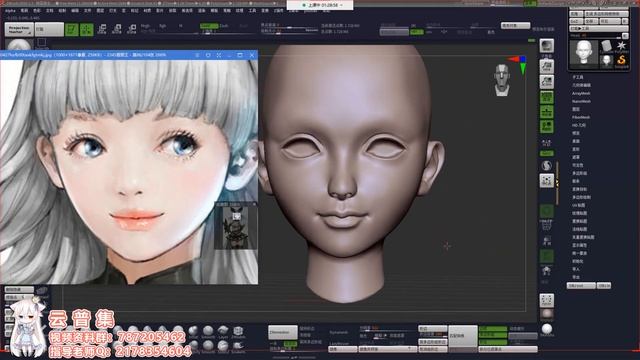Click the current alpha thumbnail under Projection Master
Image resolution: width=640 pixels, height=360 pixels.
19,45
